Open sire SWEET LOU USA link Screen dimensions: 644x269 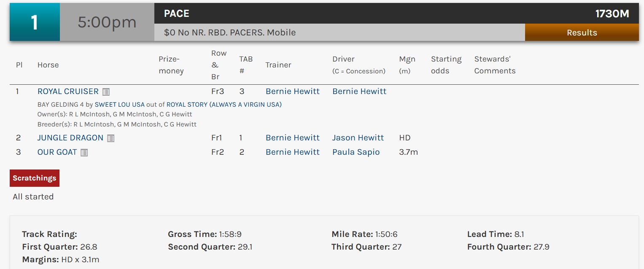[119, 104]
